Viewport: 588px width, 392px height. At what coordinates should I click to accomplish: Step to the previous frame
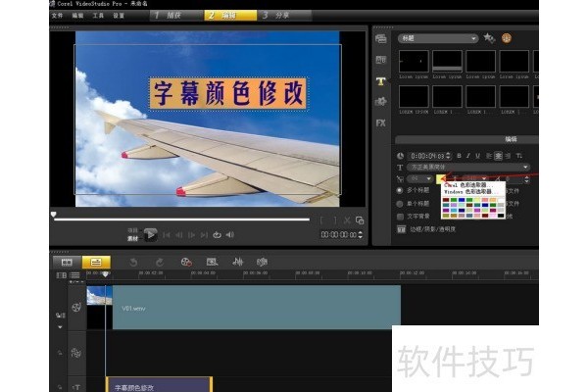[x=179, y=235]
